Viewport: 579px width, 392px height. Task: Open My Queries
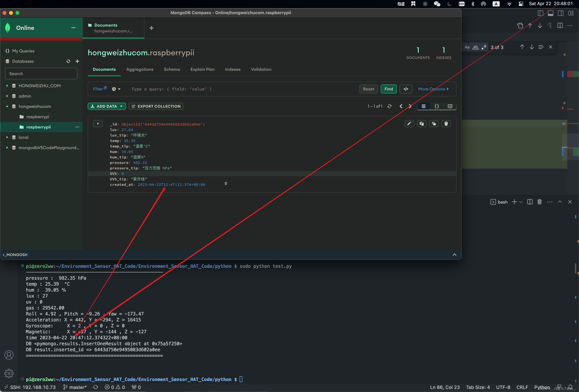pyautogui.click(x=23, y=51)
